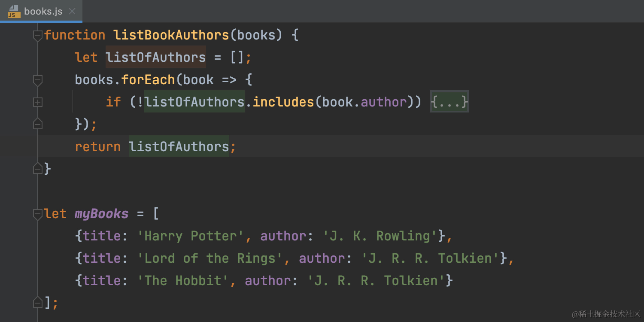The image size is (644, 322).
Task: Click the 'J. K. Rowling' string
Action: [x=380, y=236]
